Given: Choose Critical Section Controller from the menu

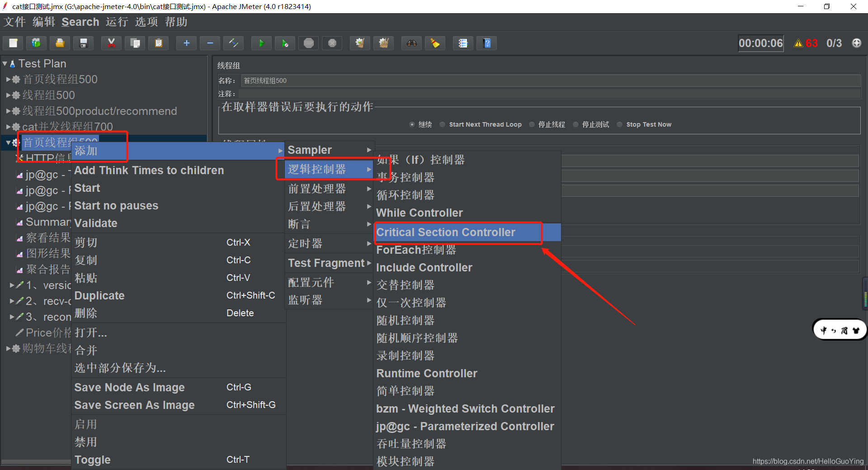Looking at the screenshot, I should 445,232.
